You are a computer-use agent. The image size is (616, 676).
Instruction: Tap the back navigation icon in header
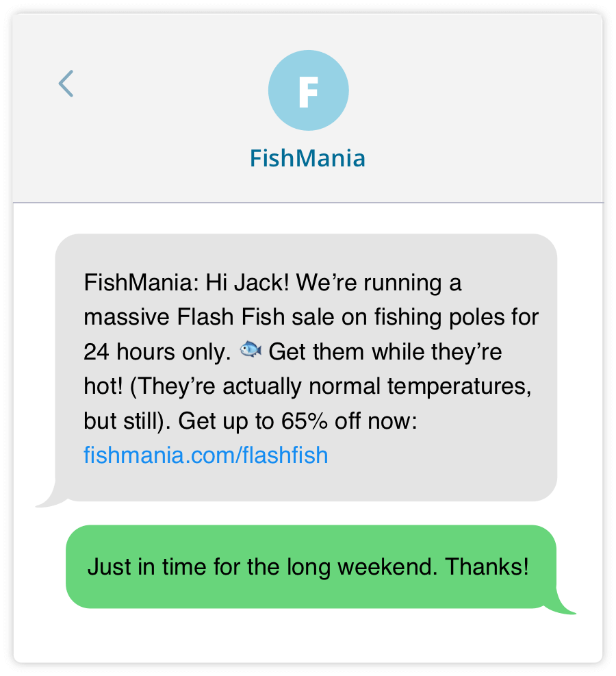click(x=65, y=84)
